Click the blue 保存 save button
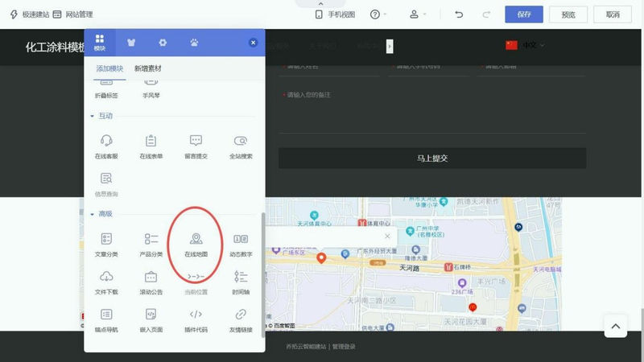Image resolution: width=644 pixels, height=362 pixels. pyautogui.click(x=524, y=14)
